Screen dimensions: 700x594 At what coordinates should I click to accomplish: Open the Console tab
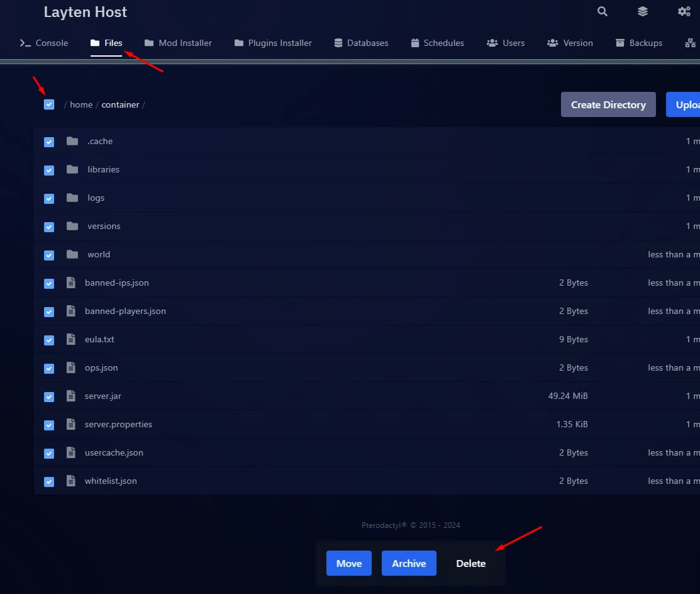coord(44,43)
